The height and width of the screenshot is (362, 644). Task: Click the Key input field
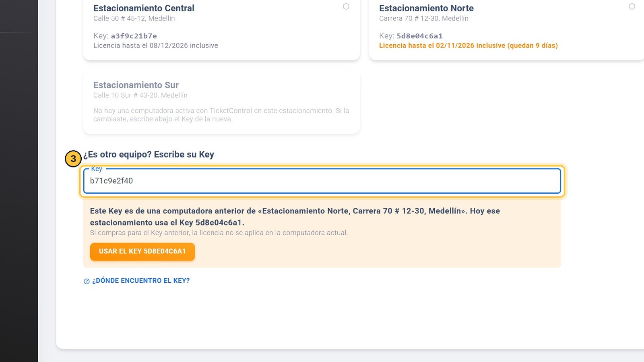coord(322,181)
